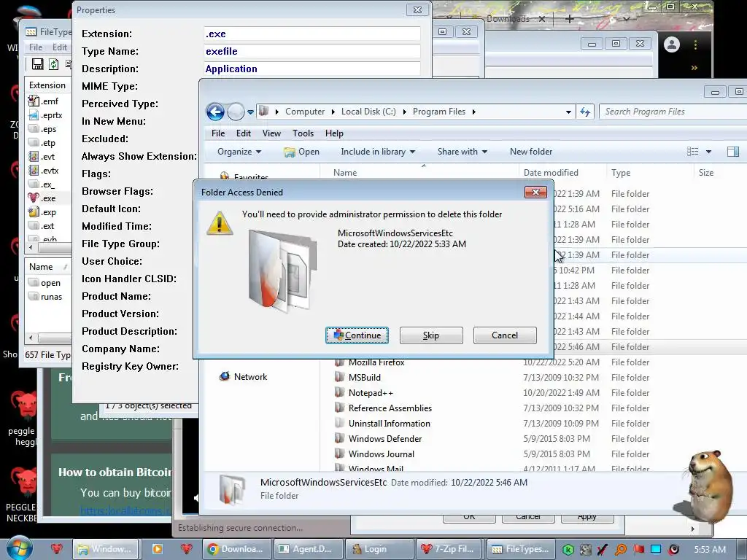Screen dimensions: 747x560
Task: Open the Windows Start orb
Action: pyautogui.click(x=20, y=548)
